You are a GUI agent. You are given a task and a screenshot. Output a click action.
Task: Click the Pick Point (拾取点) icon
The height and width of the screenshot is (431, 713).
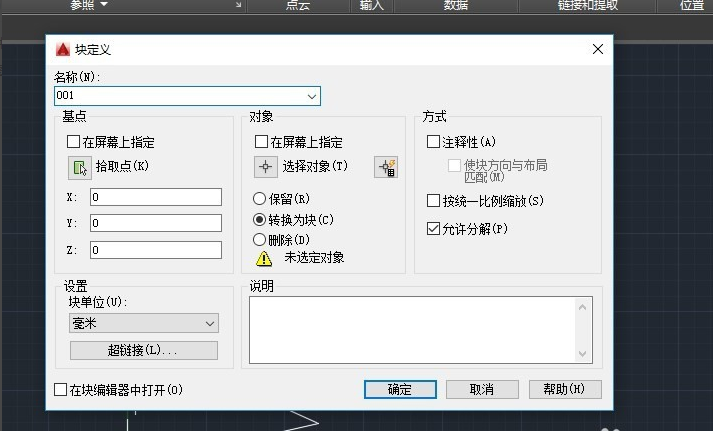(79, 167)
